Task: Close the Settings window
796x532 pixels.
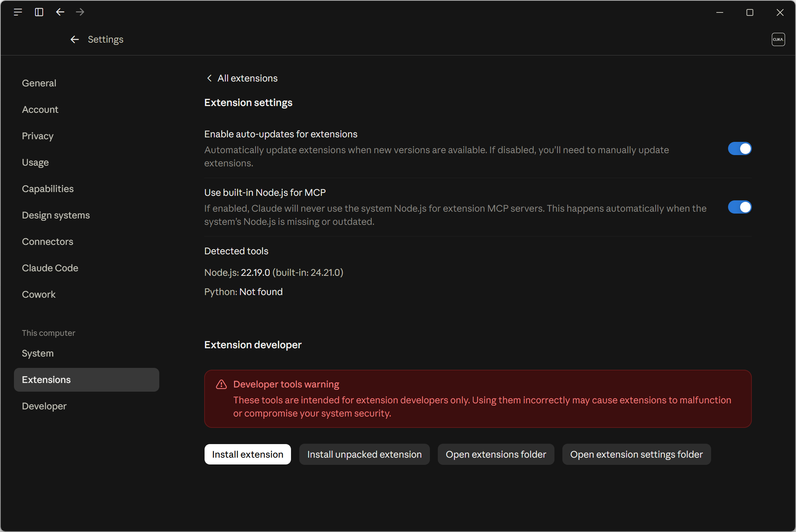Action: pos(780,12)
